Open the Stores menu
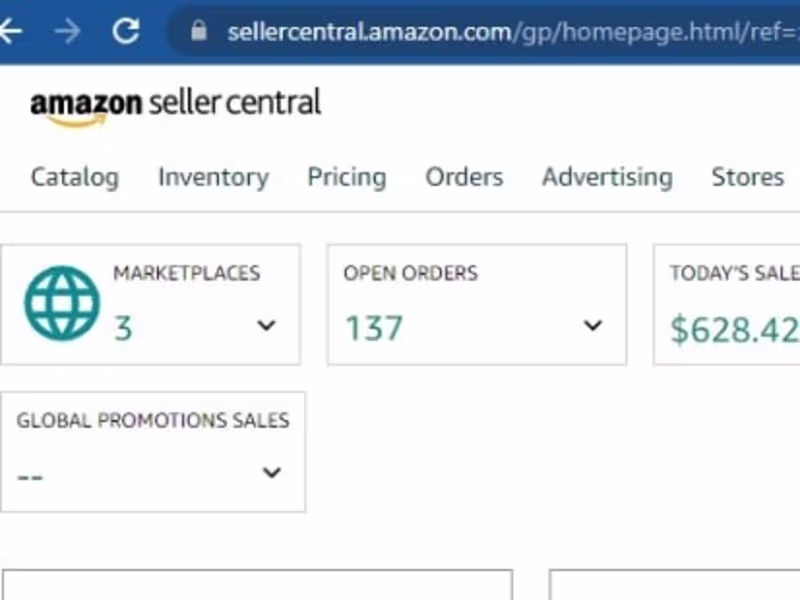Screen dimensions: 800x600 [747, 177]
